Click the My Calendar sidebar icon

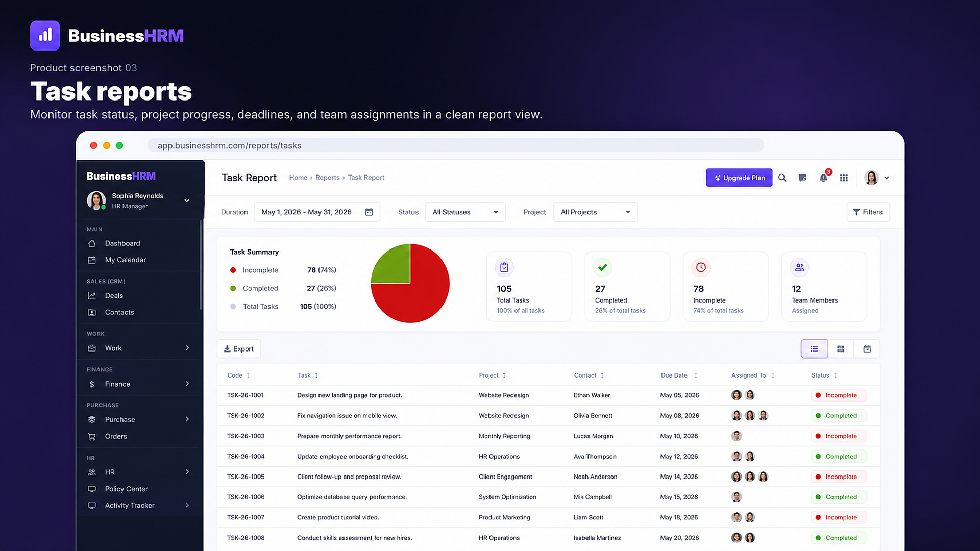point(92,260)
